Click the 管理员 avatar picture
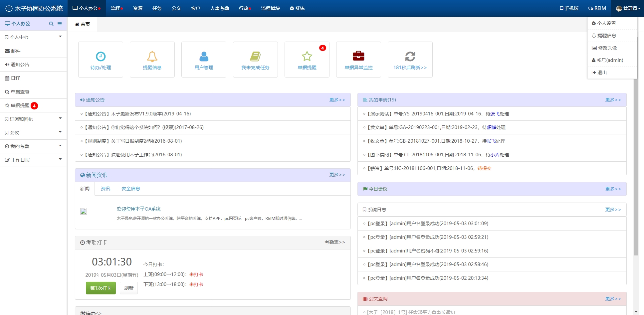The width and height of the screenshot is (644, 315). click(x=619, y=9)
